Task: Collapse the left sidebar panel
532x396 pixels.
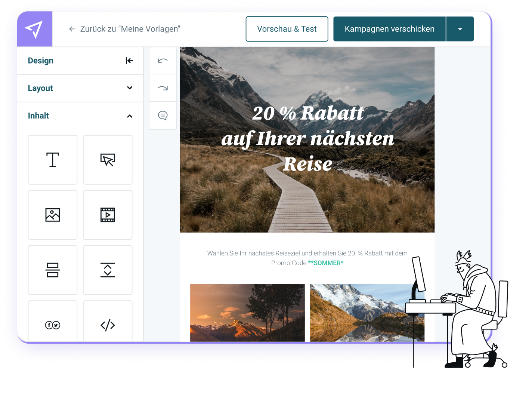Action: point(129,60)
